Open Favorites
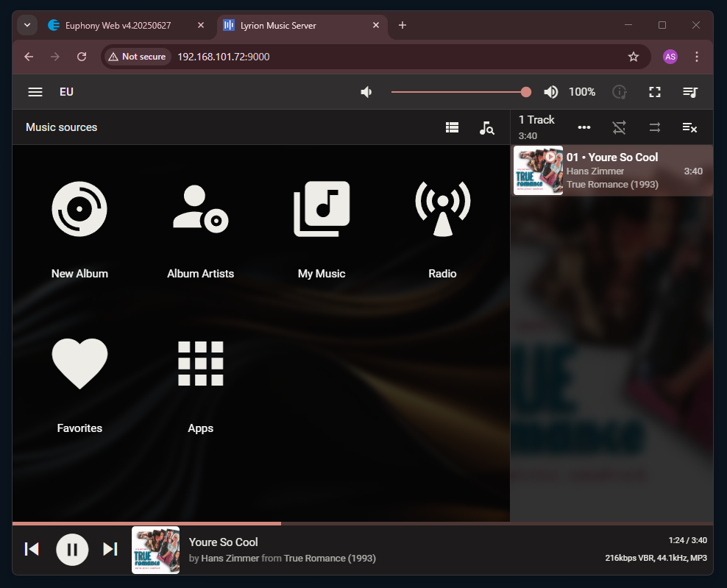The width and height of the screenshot is (727, 588). pos(79,385)
